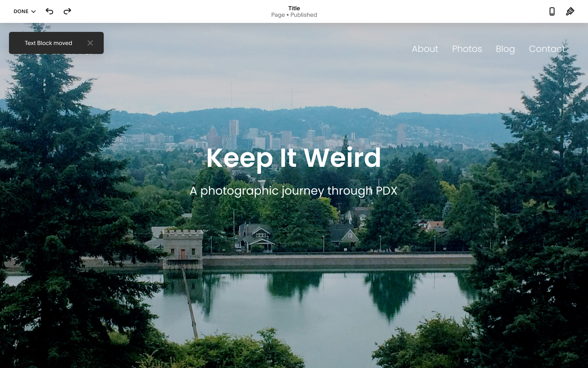Undo the last edit
588x368 pixels.
coord(49,11)
